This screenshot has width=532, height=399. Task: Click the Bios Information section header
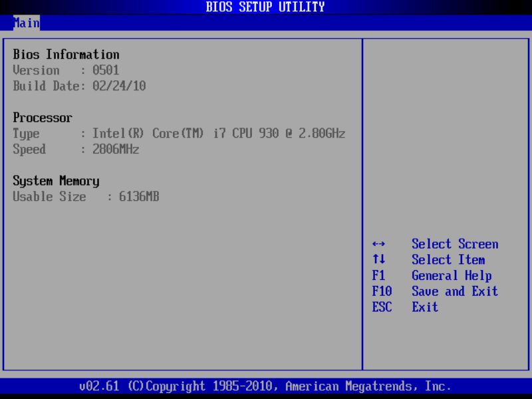[x=65, y=54]
